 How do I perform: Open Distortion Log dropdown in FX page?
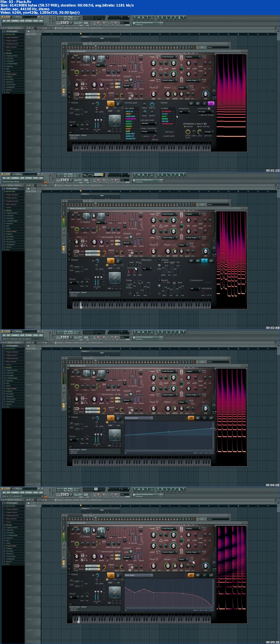tap(147, 268)
